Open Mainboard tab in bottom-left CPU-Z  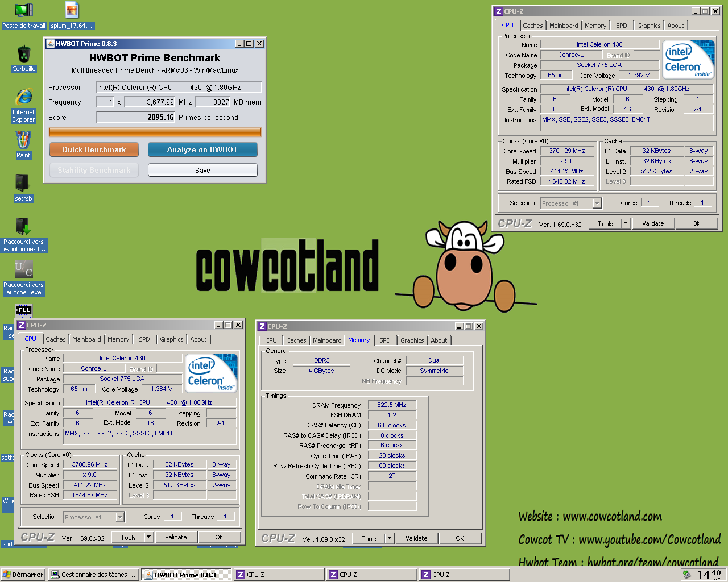pos(86,339)
